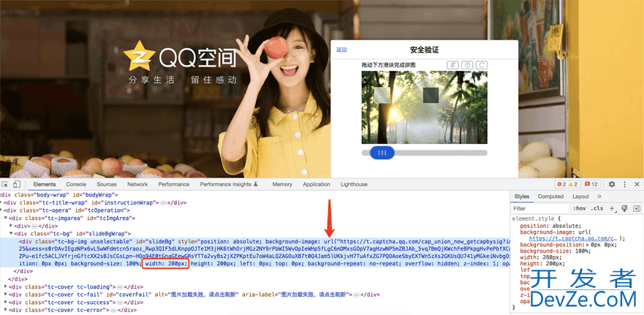The image size is (644, 315).
Task: Open the 12 issues counter
Action: click(592, 184)
